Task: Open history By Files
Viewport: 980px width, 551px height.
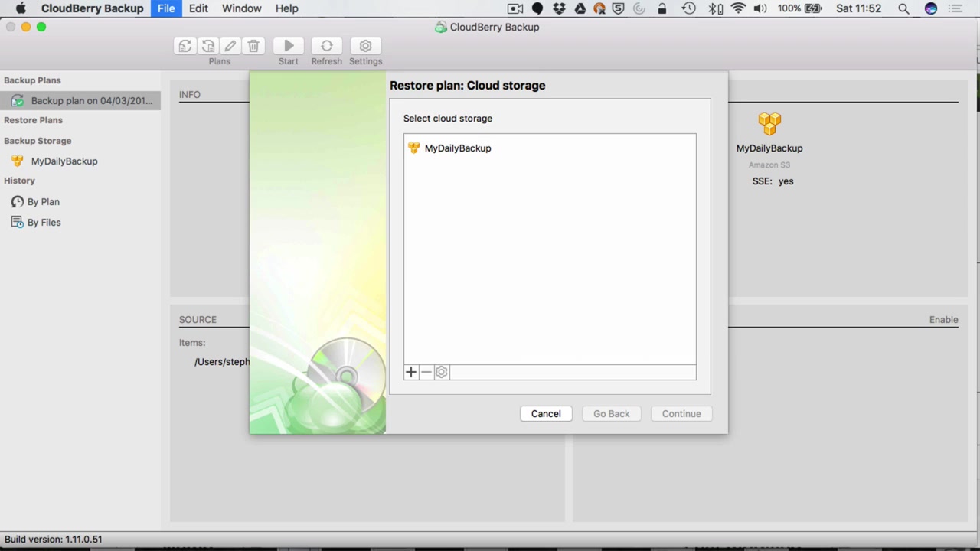Action: (44, 223)
